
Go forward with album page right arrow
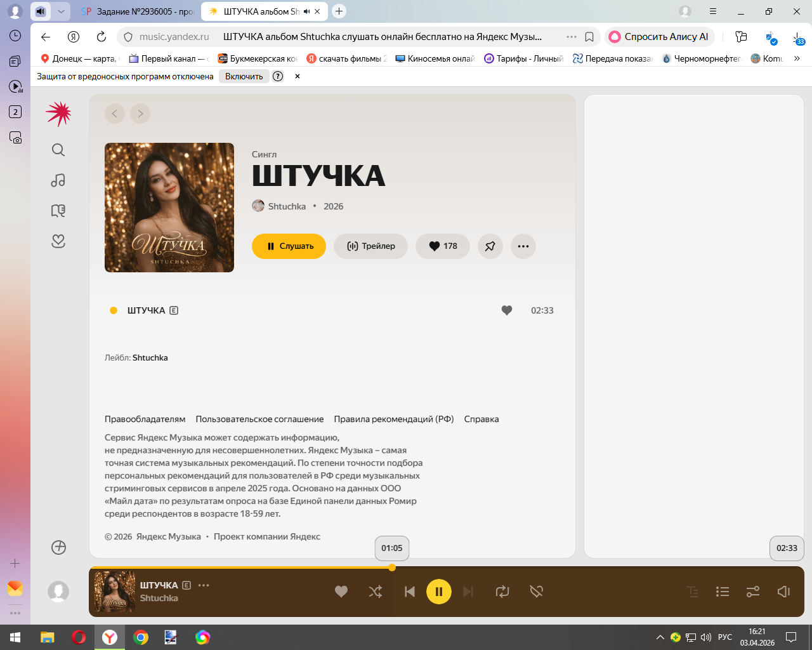[140, 114]
